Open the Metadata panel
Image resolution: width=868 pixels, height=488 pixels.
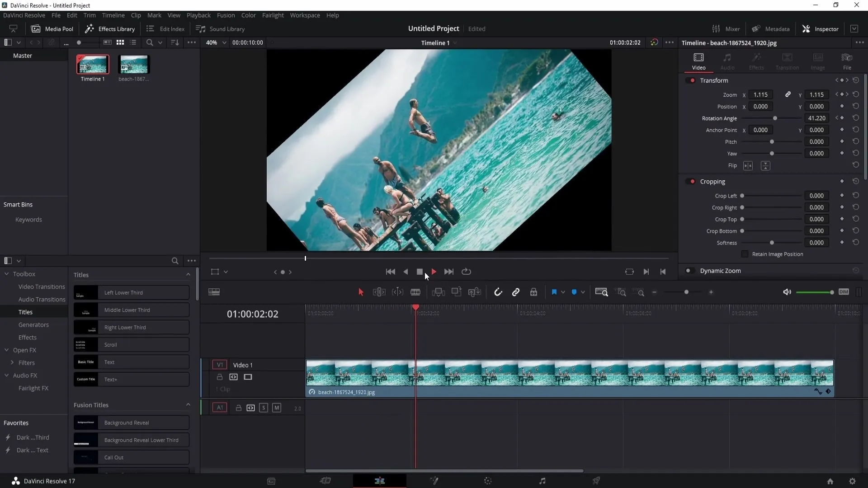[771, 28]
